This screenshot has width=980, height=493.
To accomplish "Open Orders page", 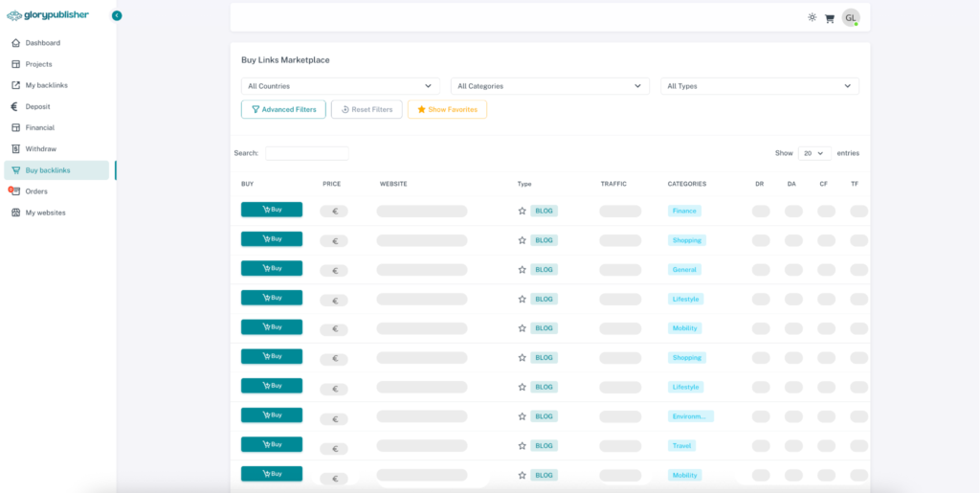I will pyautogui.click(x=36, y=191).
